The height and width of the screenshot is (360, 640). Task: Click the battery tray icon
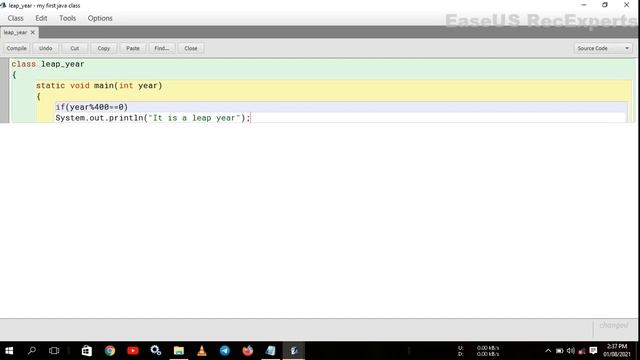click(560, 351)
